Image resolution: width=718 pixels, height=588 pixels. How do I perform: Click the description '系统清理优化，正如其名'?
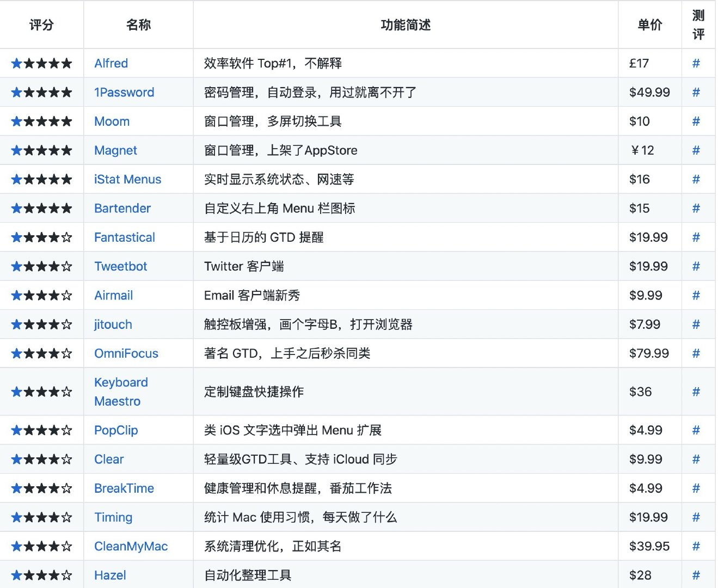pyautogui.click(x=273, y=546)
